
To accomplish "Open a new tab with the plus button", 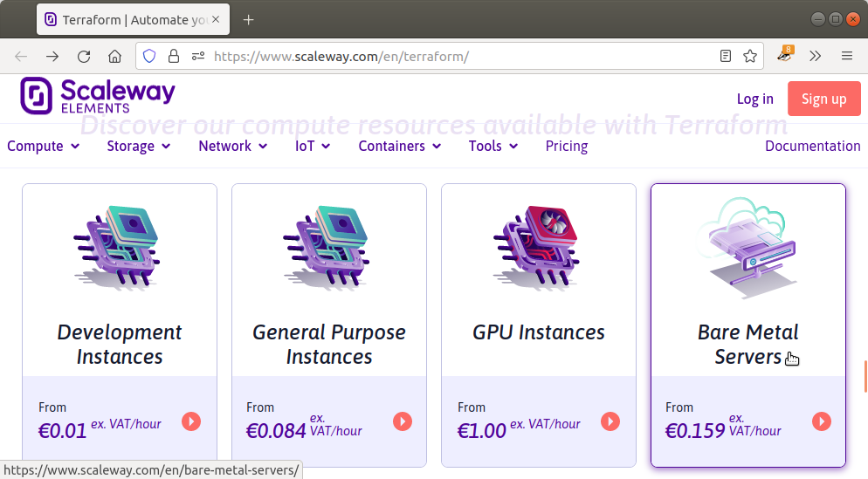I will [x=249, y=20].
